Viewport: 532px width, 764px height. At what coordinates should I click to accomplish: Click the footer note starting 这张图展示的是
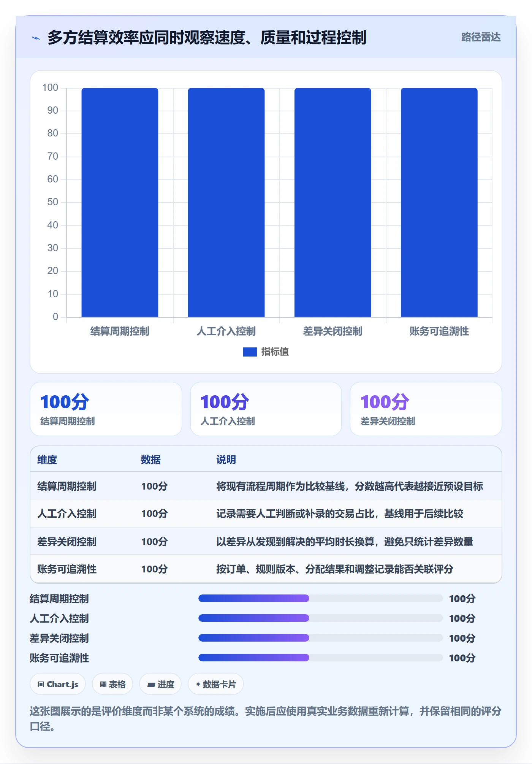(x=266, y=719)
